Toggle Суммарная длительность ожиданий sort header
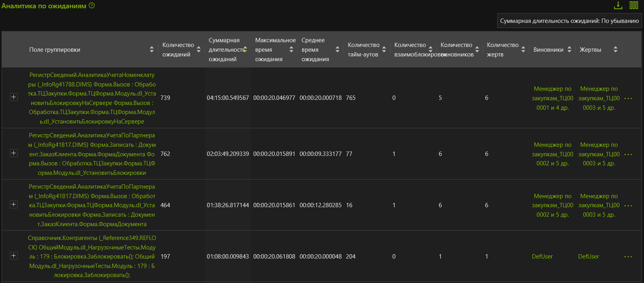 click(x=245, y=49)
